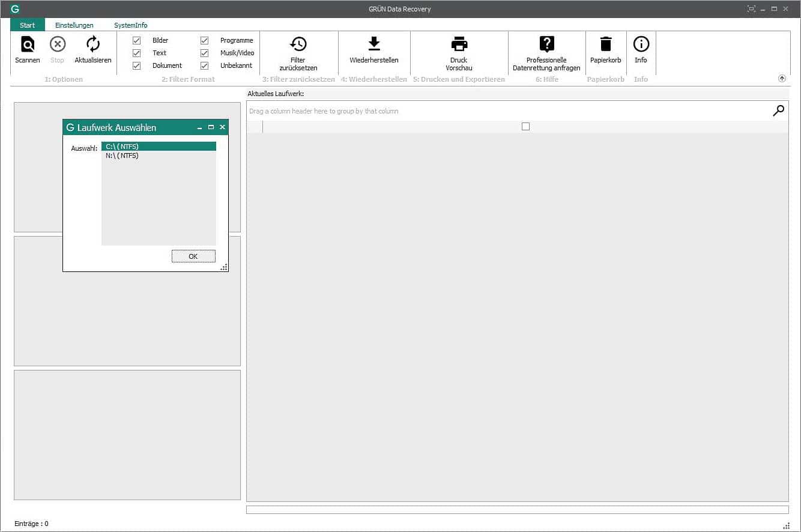The width and height of the screenshot is (801, 532).
Task: Click the Wiederherstellen download icon
Action: click(x=374, y=44)
